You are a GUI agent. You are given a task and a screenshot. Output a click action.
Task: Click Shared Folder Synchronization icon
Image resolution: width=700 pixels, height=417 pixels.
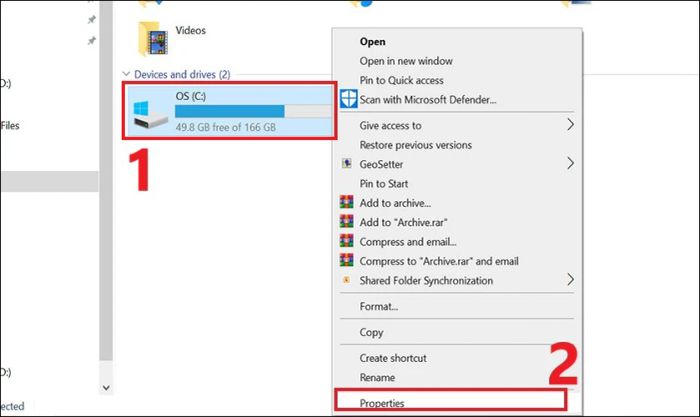[x=346, y=280]
